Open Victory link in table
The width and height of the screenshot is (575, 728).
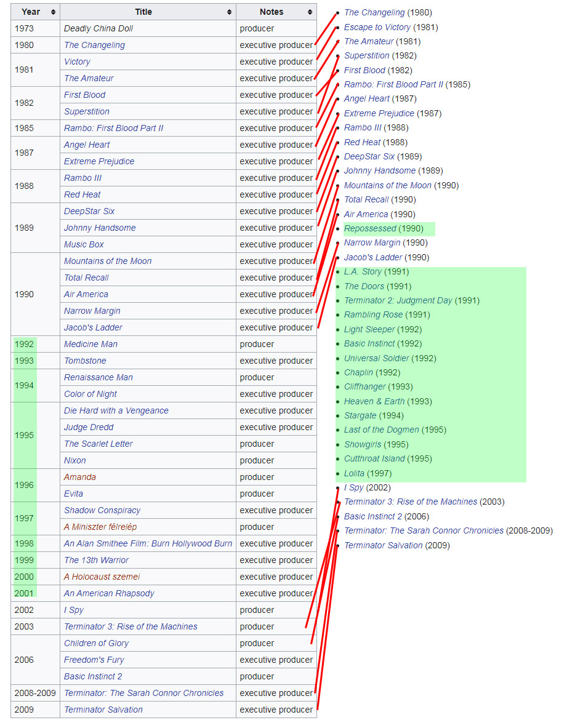coord(77,62)
